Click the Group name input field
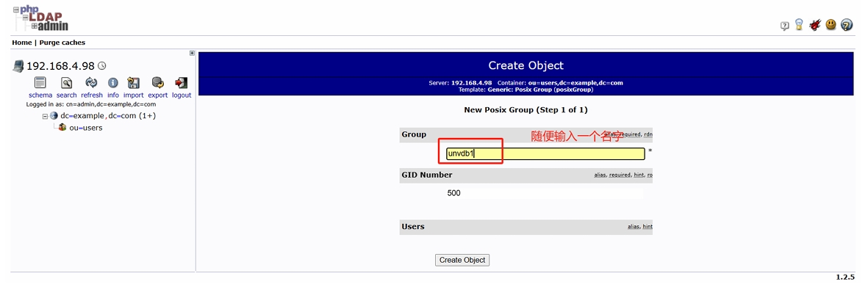 click(545, 153)
